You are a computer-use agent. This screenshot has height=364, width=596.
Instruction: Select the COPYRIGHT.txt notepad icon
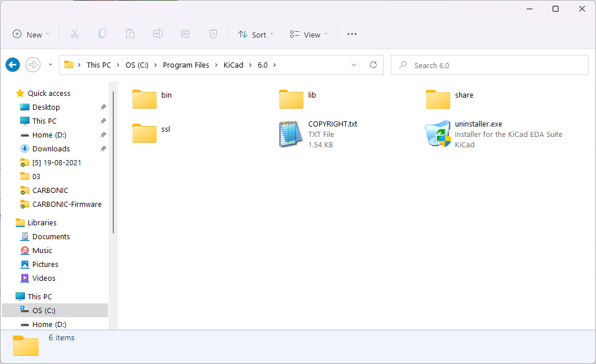(x=291, y=133)
